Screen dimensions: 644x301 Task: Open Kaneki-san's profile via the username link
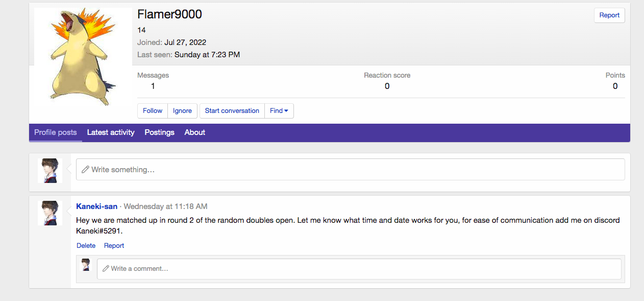tap(96, 206)
